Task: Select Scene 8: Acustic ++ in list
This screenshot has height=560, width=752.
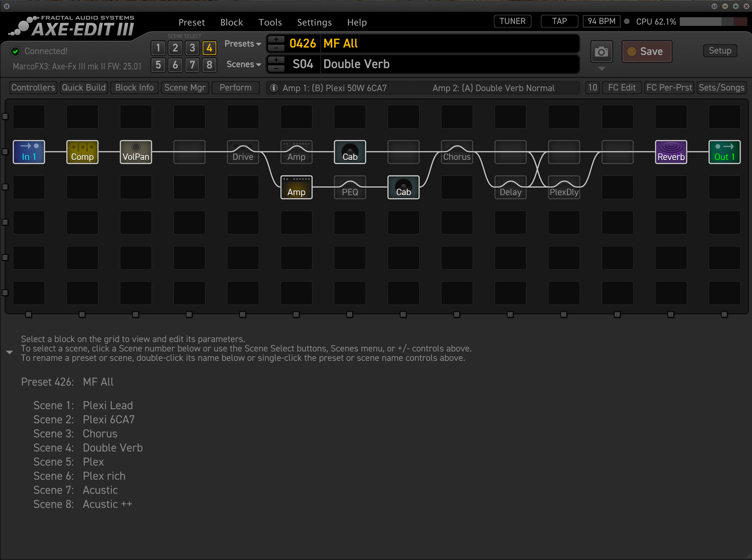Action: [83, 504]
